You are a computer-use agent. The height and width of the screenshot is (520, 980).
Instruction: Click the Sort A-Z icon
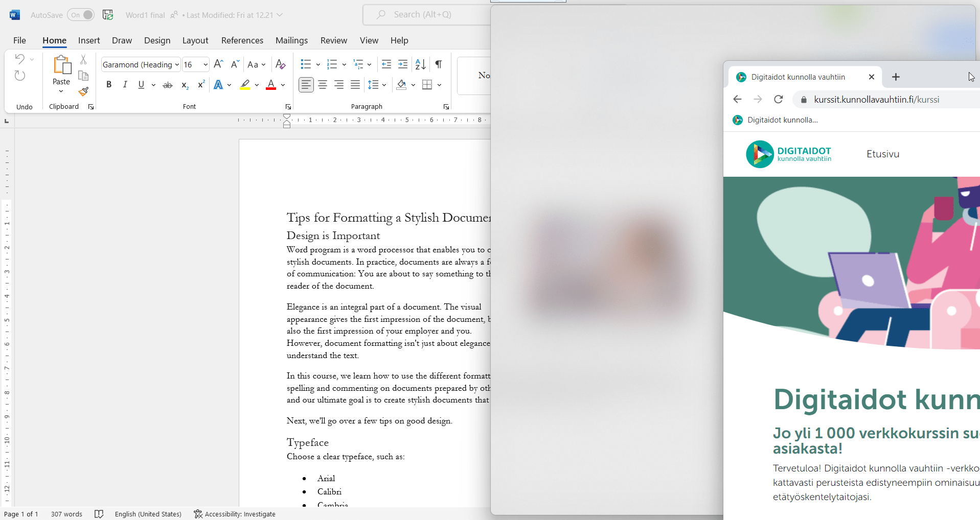pyautogui.click(x=421, y=64)
